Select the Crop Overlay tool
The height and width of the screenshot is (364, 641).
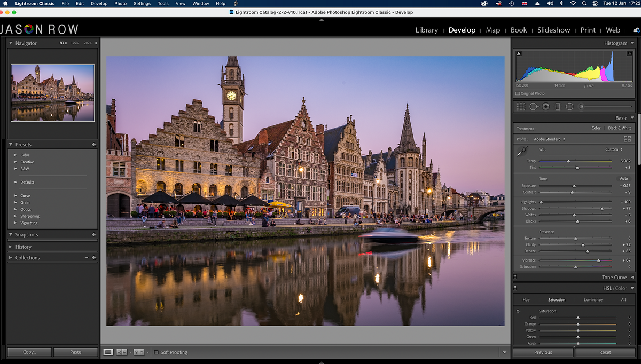click(521, 107)
